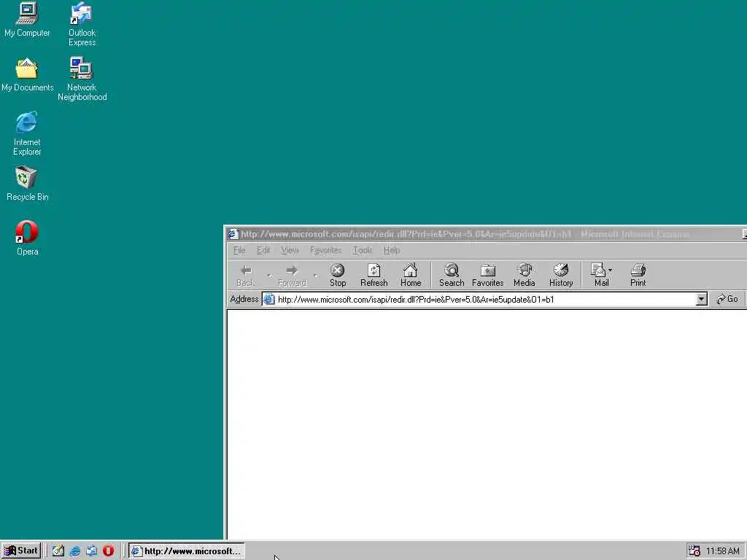This screenshot has width=747, height=560.
Task: Open the Edit menu
Action: pos(263,250)
